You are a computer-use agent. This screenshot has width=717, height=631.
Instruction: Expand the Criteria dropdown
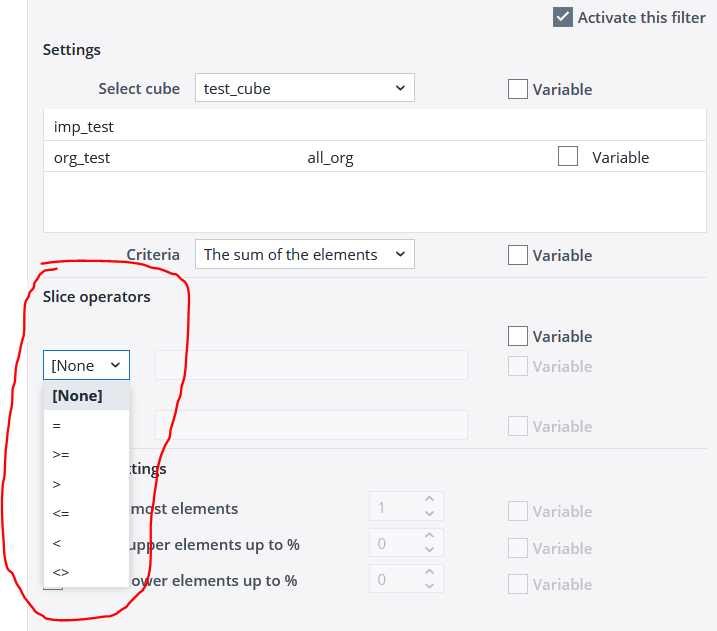pyautogui.click(x=304, y=254)
